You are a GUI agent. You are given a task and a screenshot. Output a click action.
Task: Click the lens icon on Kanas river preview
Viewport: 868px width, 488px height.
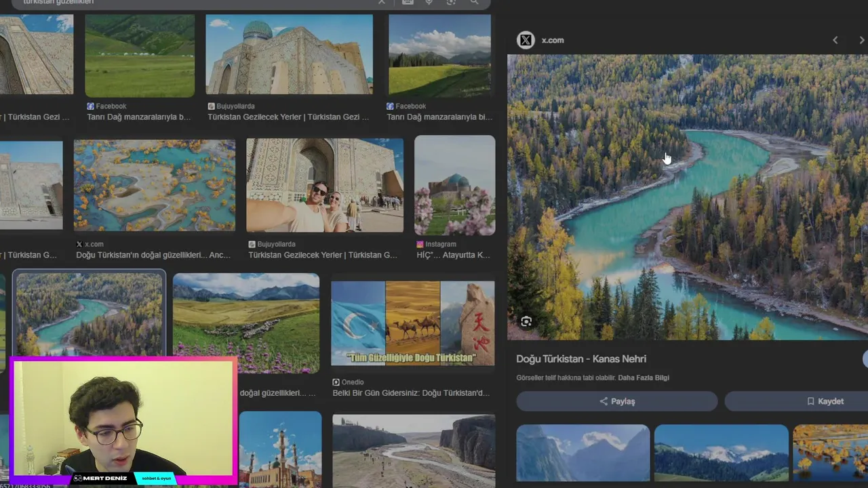(526, 321)
